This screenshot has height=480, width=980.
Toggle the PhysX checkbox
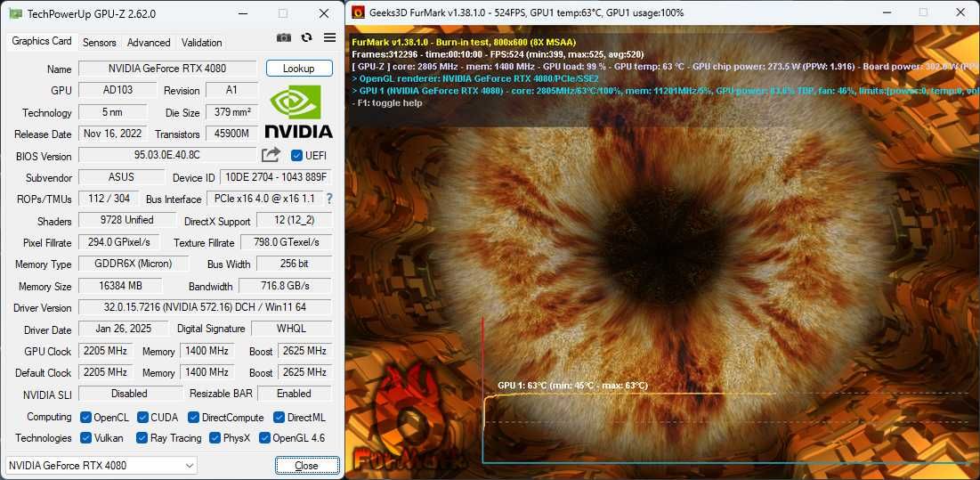(x=215, y=437)
